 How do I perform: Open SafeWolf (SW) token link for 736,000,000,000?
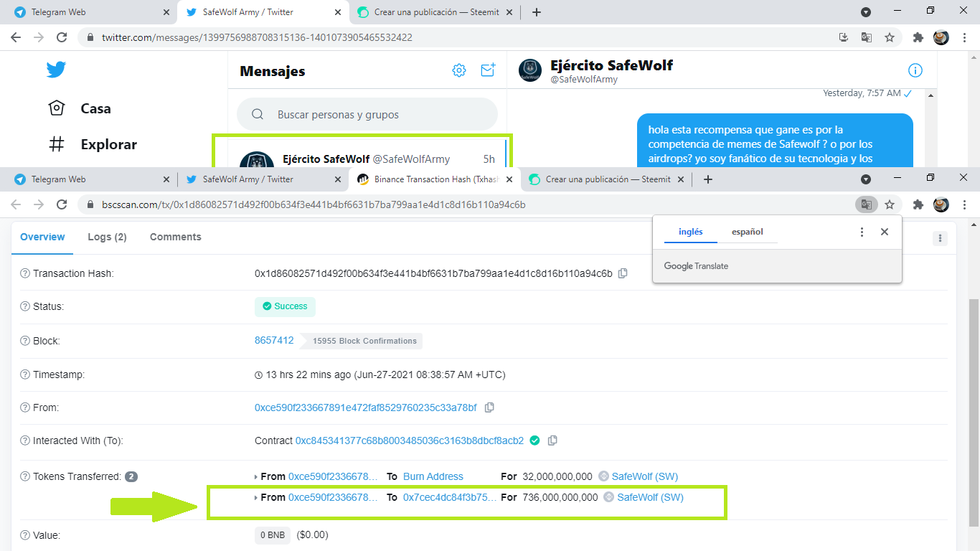(651, 497)
